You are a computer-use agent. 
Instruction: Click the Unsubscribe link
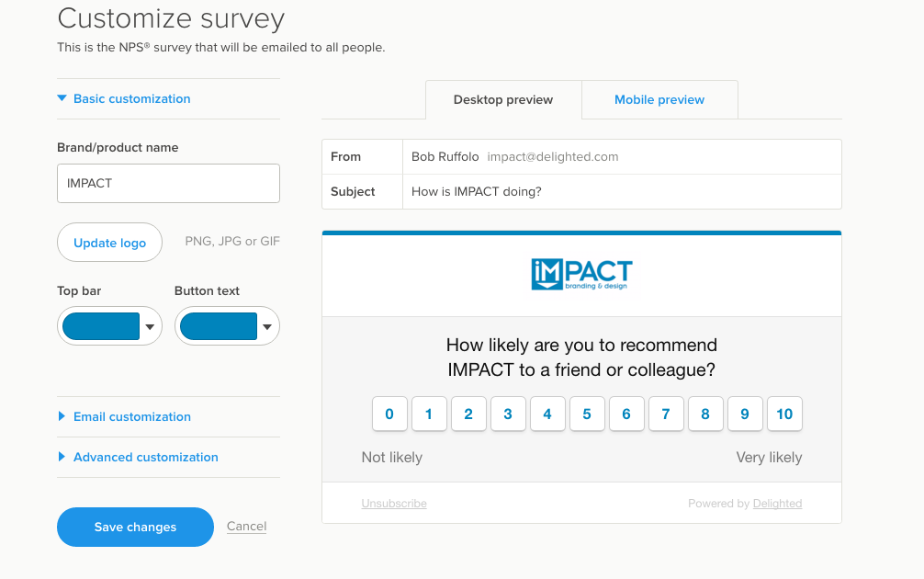[394, 504]
